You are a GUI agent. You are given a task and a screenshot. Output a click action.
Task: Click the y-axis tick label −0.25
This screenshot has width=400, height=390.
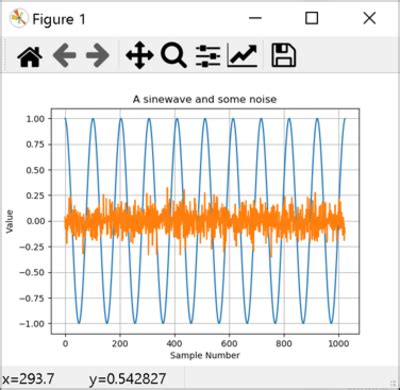[x=32, y=247]
